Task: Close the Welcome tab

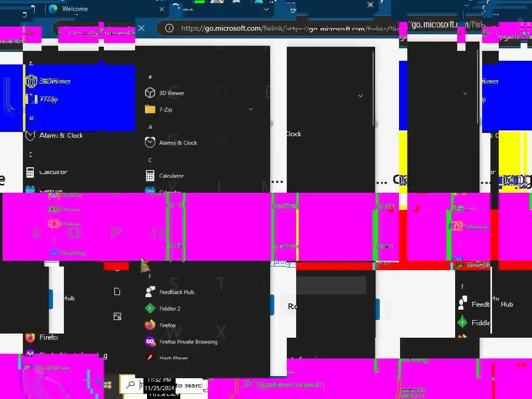Action: click(162, 9)
